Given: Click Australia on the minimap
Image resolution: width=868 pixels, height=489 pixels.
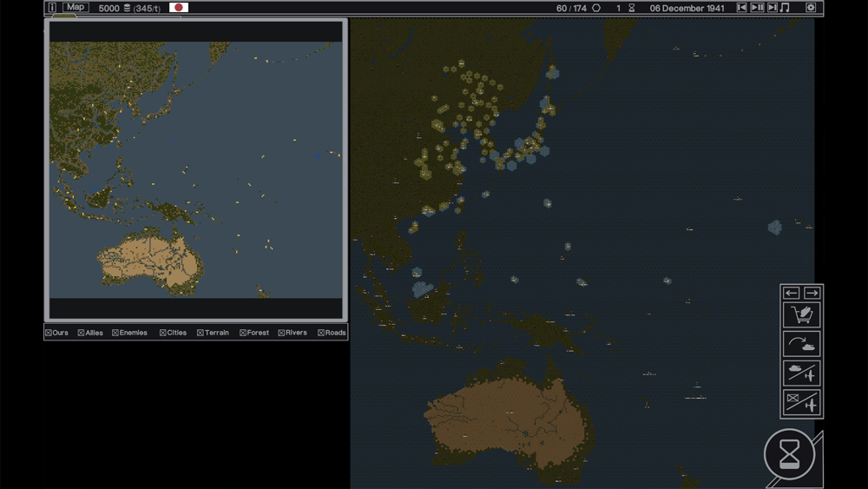Looking at the screenshot, I should 150,261.
